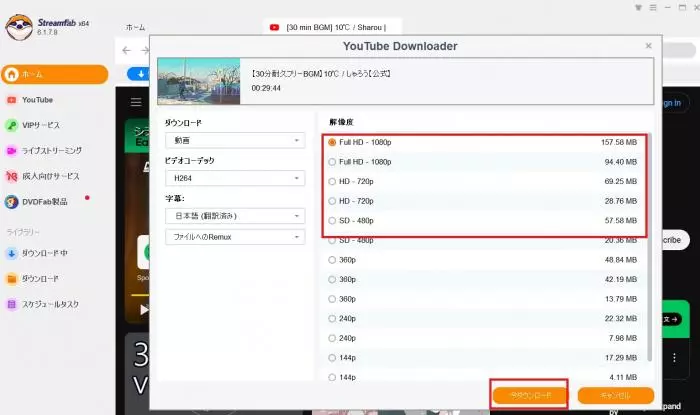Click the StreamFab sloth logo

19,27
